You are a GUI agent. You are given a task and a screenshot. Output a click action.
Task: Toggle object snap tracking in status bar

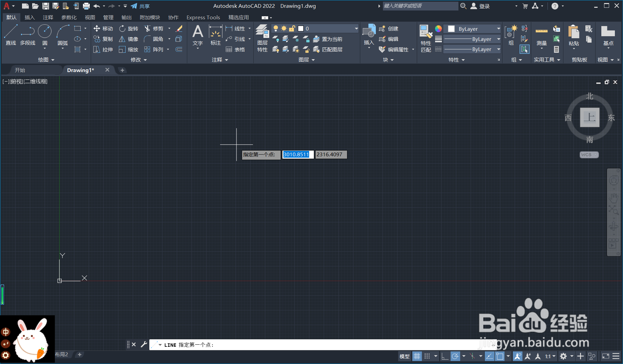489,356
